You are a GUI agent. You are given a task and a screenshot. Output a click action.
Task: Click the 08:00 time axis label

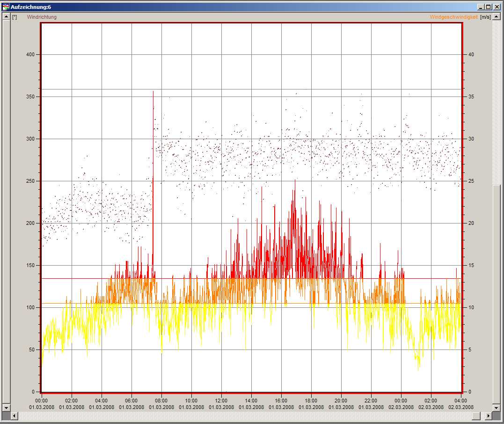(161, 401)
